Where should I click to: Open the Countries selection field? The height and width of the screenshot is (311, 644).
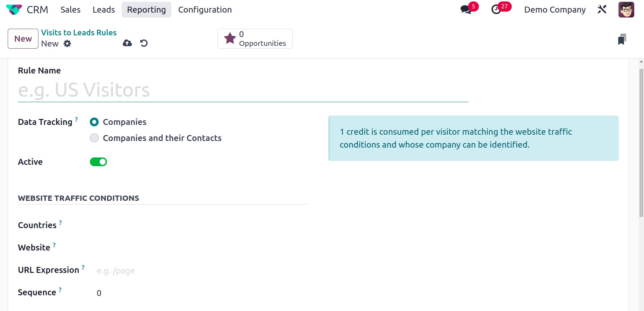202,225
